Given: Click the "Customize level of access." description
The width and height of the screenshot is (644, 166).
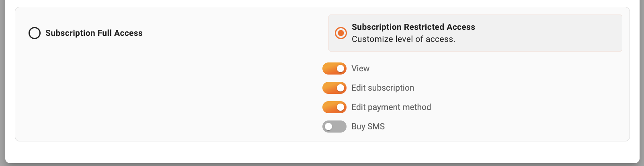Looking at the screenshot, I should (x=403, y=39).
